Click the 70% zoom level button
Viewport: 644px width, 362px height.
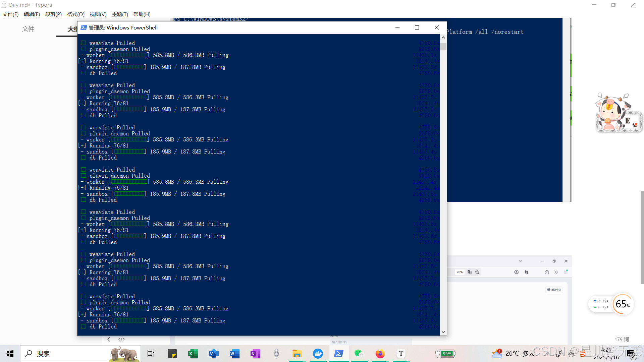(460, 272)
